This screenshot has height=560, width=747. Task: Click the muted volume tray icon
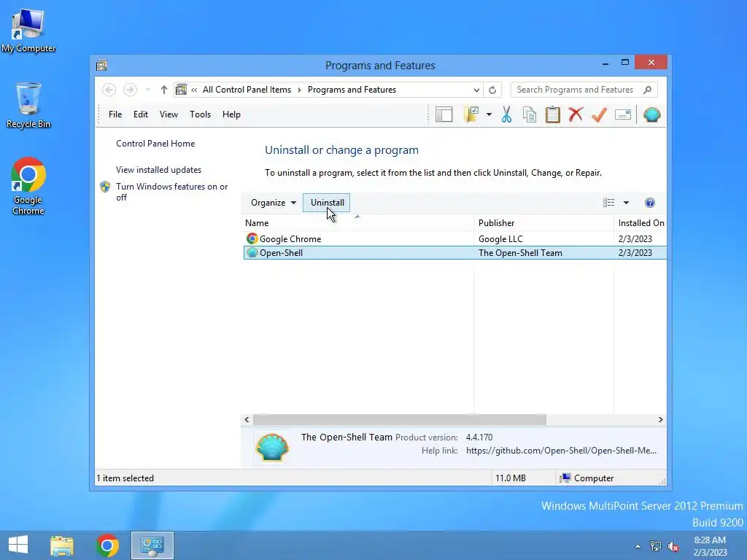tap(673, 546)
